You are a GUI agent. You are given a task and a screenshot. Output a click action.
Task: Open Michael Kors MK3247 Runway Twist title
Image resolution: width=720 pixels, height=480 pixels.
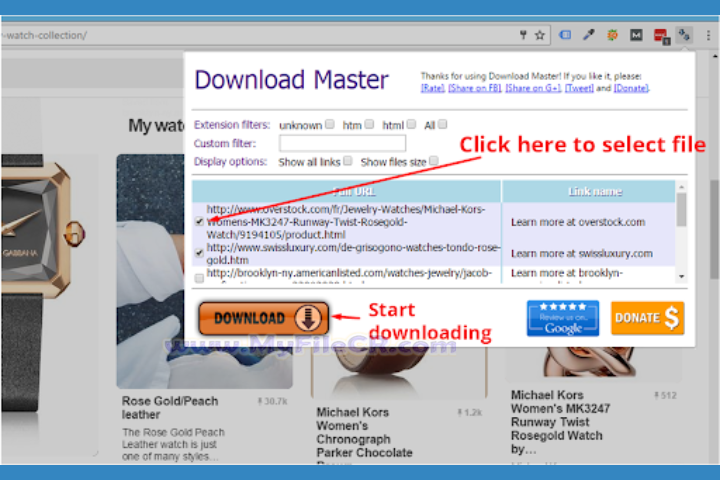tap(560, 422)
